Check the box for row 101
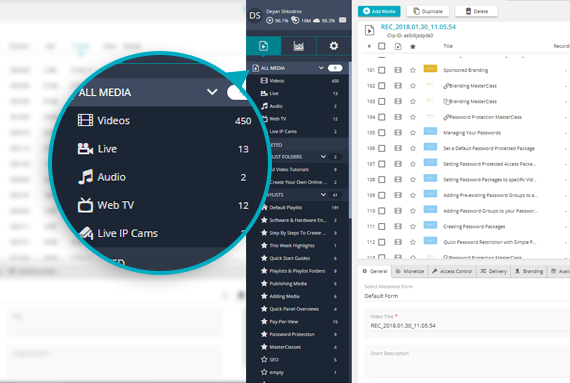 [x=382, y=70]
